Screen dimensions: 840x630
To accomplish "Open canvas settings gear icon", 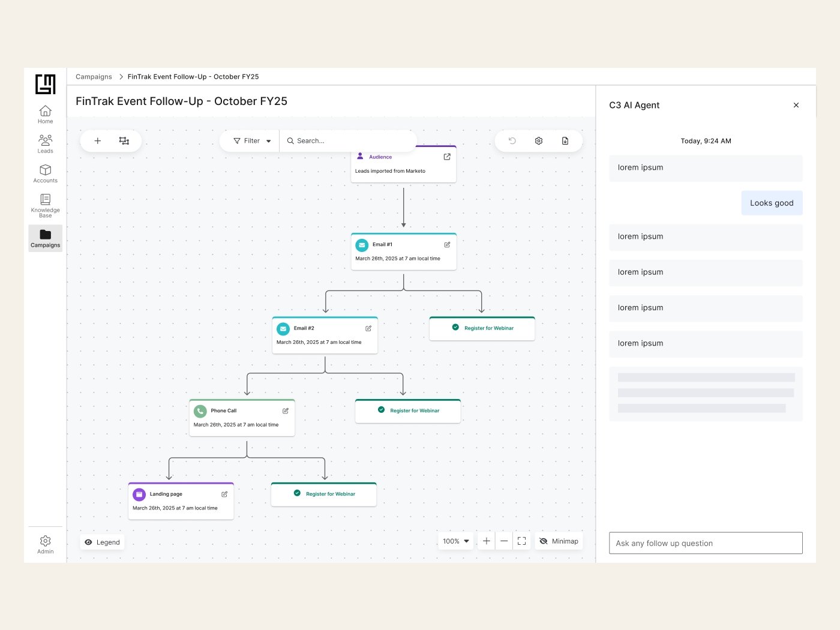I will coord(539,141).
